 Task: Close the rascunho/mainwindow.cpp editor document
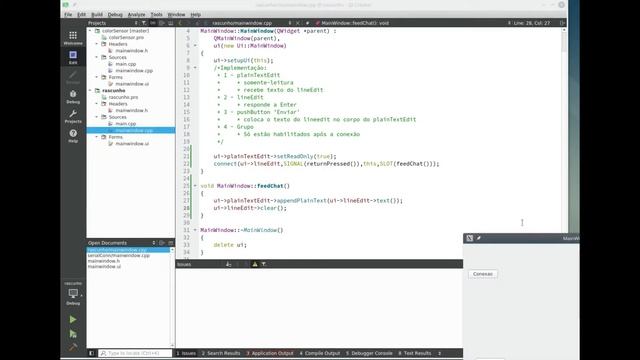298,23
